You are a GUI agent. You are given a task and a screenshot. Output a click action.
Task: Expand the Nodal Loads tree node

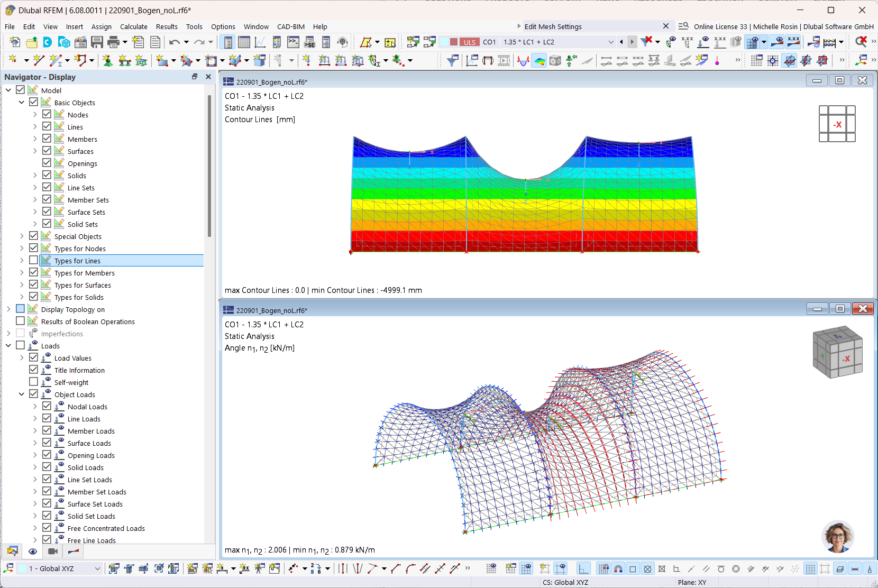(35, 406)
